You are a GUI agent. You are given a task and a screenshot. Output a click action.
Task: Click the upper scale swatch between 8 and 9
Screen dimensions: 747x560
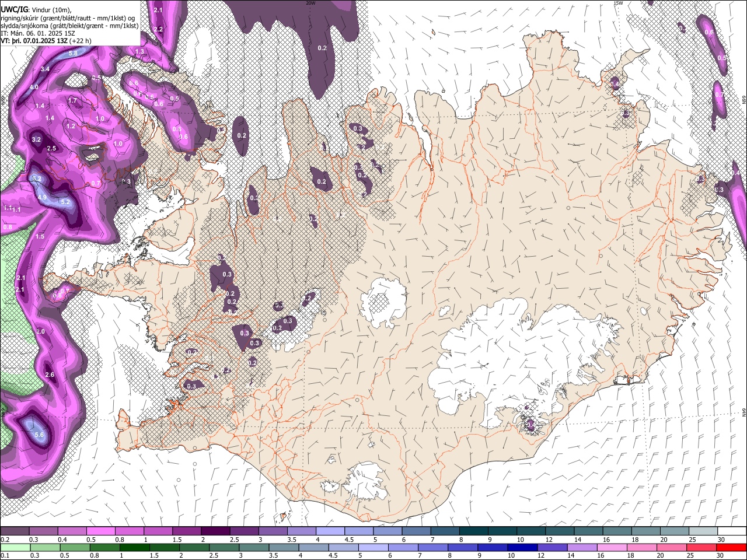474,531
